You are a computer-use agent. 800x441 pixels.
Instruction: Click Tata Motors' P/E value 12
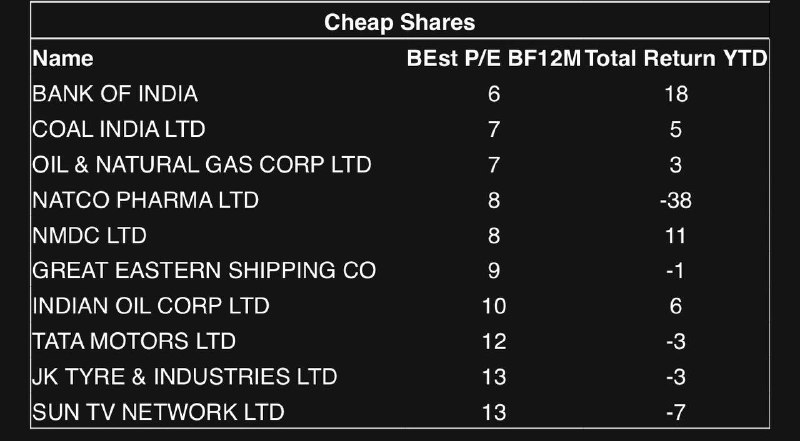(x=494, y=341)
